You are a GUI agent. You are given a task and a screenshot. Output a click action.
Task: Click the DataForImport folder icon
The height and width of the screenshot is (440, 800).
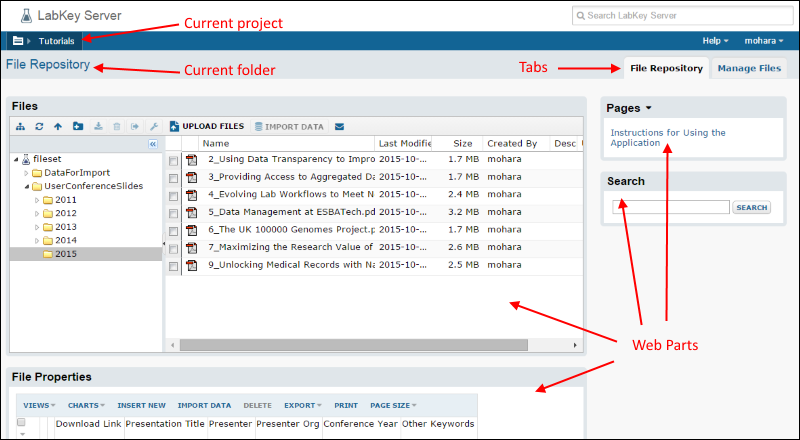pyautogui.click(x=37, y=173)
